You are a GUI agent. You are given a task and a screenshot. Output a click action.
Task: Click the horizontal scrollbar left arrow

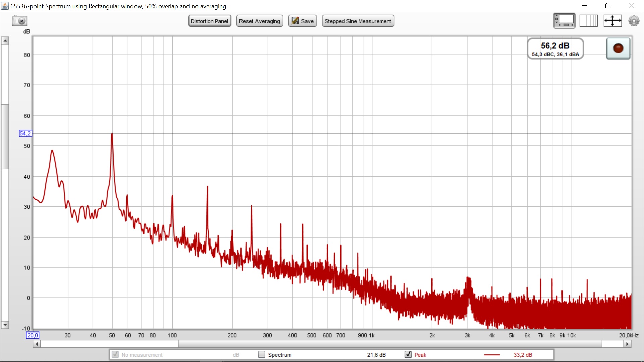point(37,344)
